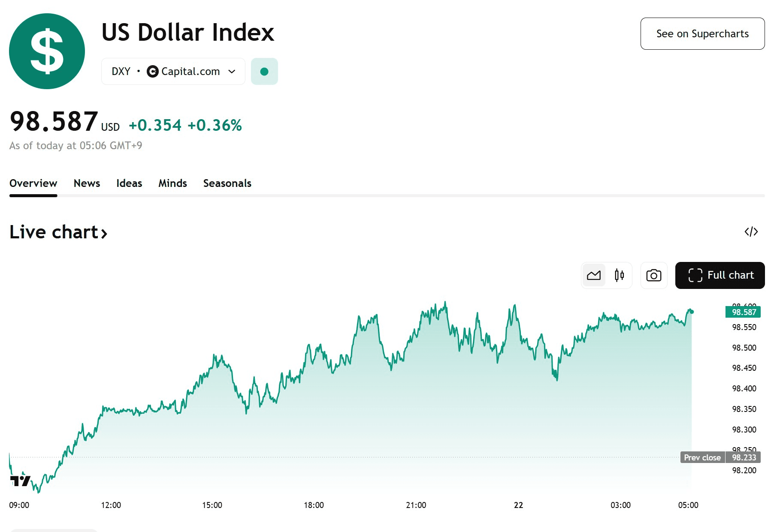Image resolution: width=780 pixels, height=532 pixels.
Task: Select the Minds tab
Action: click(172, 183)
